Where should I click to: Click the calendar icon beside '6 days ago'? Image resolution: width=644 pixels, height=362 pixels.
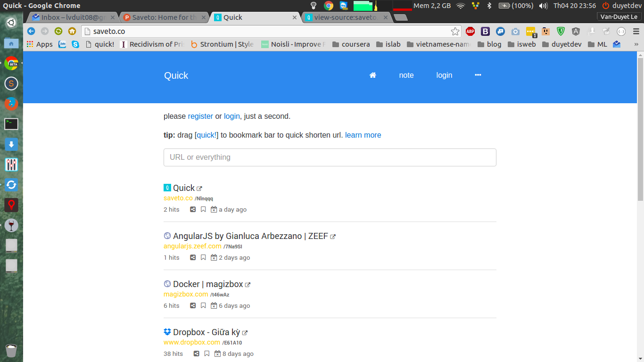tap(214, 305)
